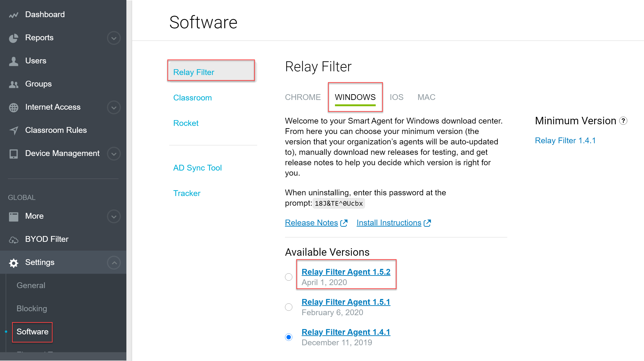Open AD Sync Tool software section

pos(197,168)
